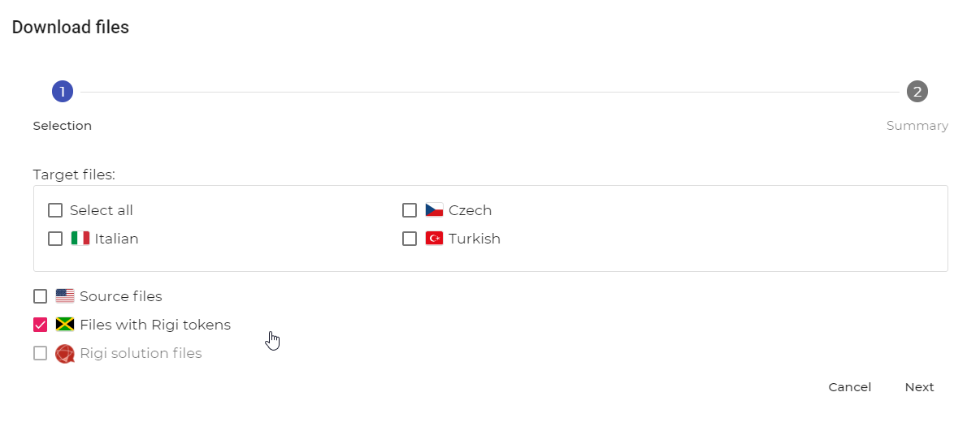The image size is (980, 431).
Task: Click the disabled Rigi solution files checkbox
Action: [40, 353]
